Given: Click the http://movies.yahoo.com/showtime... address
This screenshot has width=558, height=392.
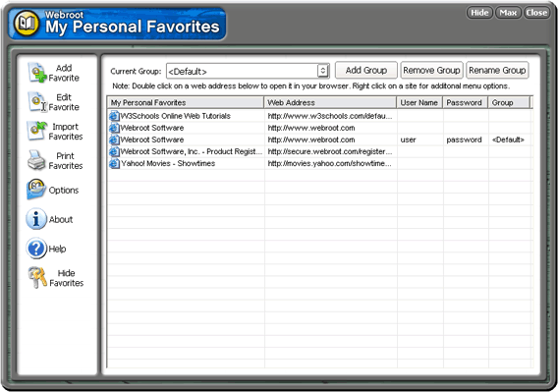Looking at the screenshot, I should (x=329, y=163).
